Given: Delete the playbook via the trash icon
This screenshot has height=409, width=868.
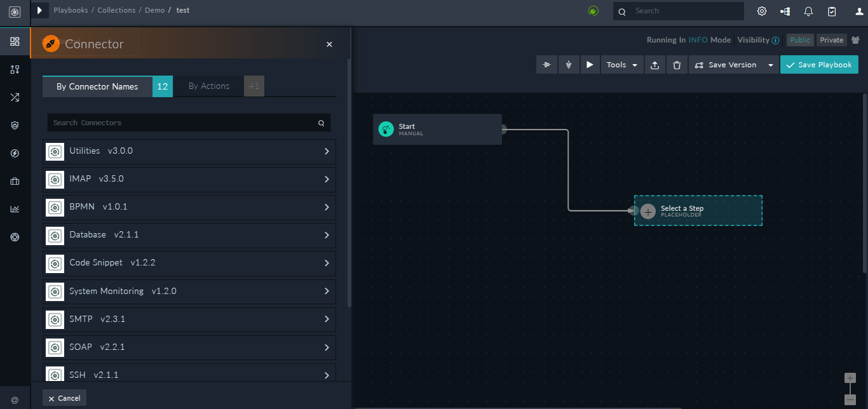Looking at the screenshot, I should pos(676,64).
